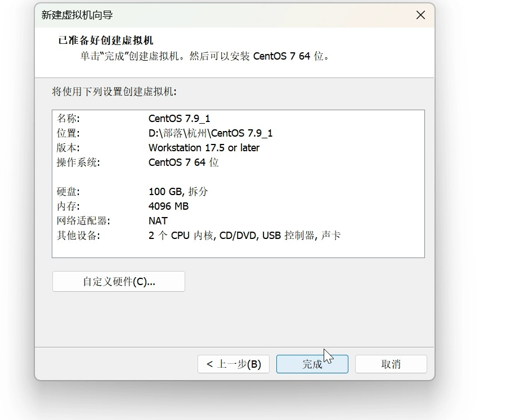The width and height of the screenshot is (515, 420).
Task: Select the name value CentOS 7.9_1
Action: 179,119
